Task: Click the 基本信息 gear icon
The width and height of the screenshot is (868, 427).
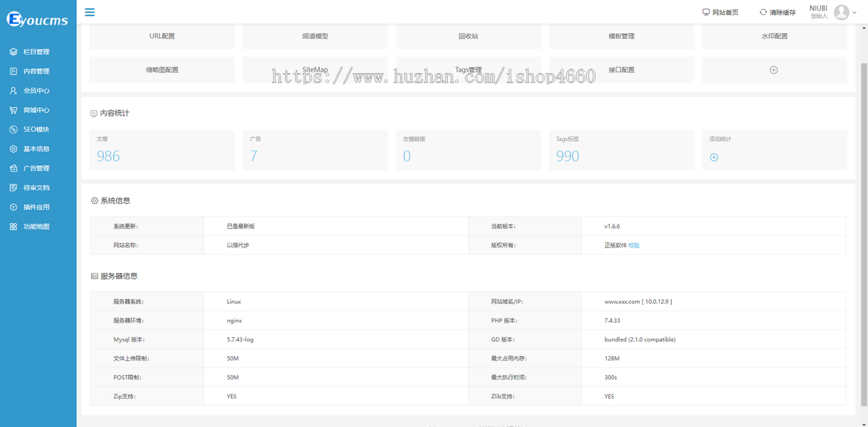Action: click(x=13, y=149)
